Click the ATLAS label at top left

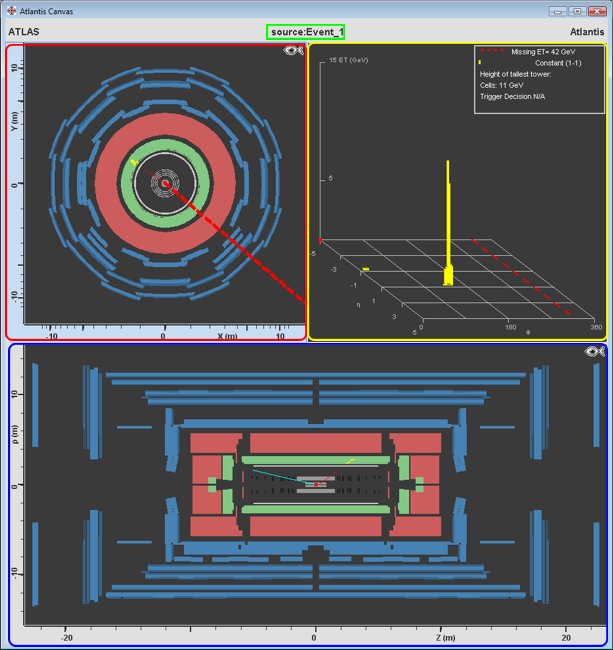click(24, 32)
